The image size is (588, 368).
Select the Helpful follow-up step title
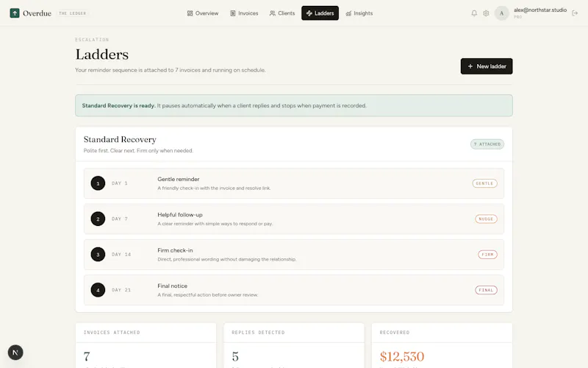tap(179, 215)
